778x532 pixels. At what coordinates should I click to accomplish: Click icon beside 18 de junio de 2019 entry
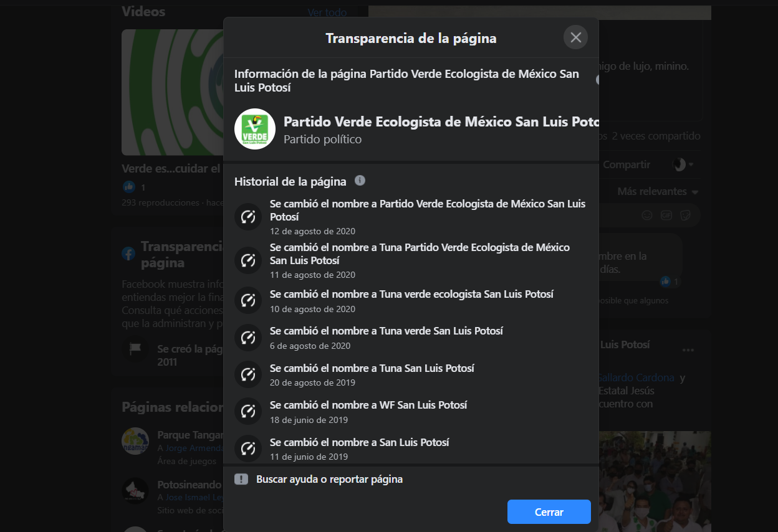coord(248,411)
